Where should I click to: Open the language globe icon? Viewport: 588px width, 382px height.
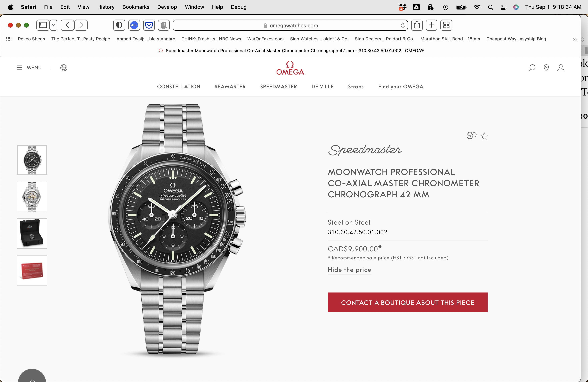pyautogui.click(x=64, y=68)
